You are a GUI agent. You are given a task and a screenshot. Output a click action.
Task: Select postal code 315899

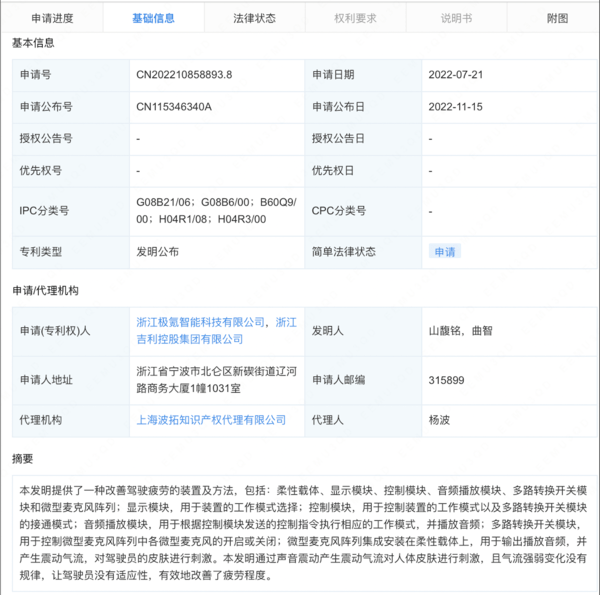coord(446,380)
